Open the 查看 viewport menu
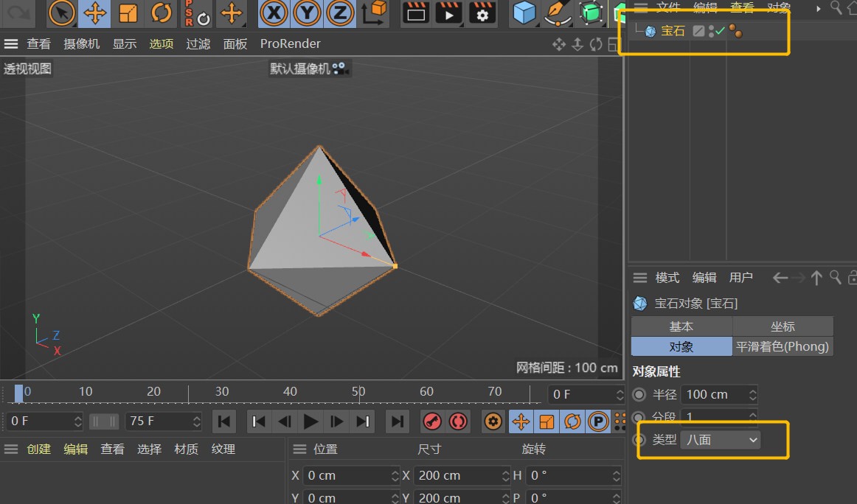Screen dimensions: 857x504 pyautogui.click(x=39, y=43)
